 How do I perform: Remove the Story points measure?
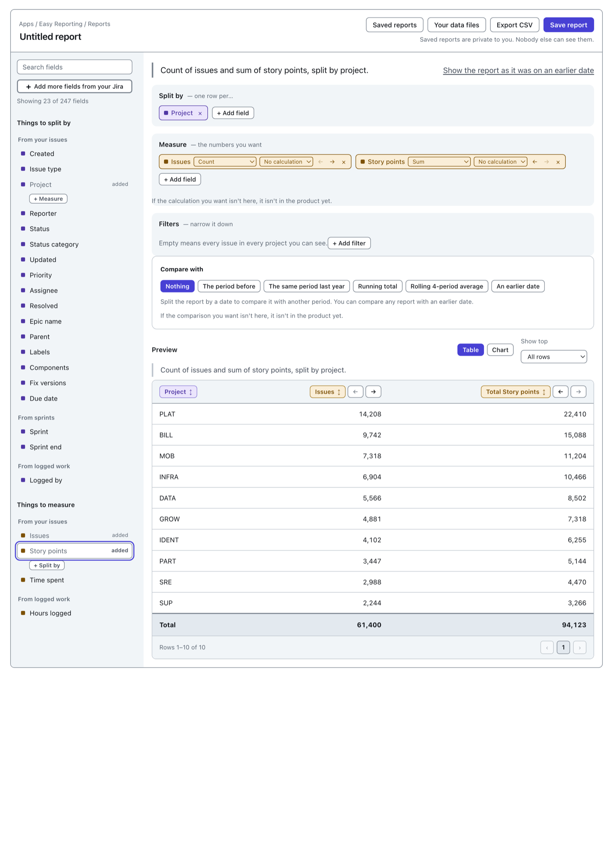[558, 162]
